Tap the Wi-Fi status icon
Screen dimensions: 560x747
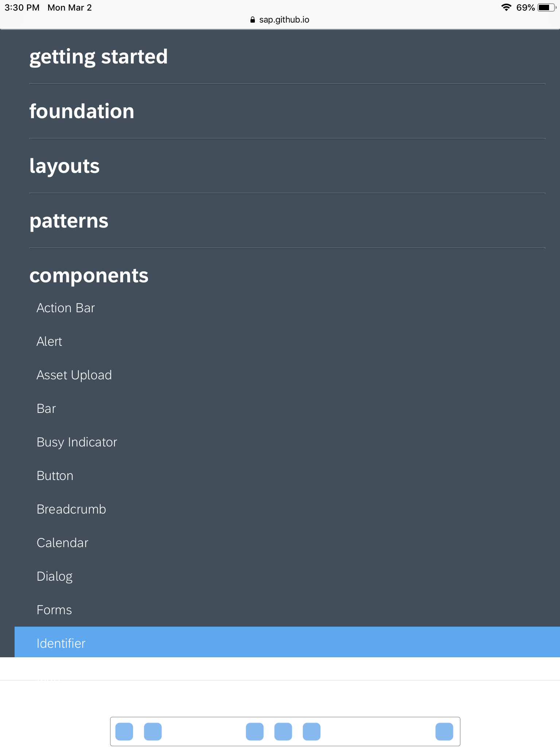(x=507, y=7)
